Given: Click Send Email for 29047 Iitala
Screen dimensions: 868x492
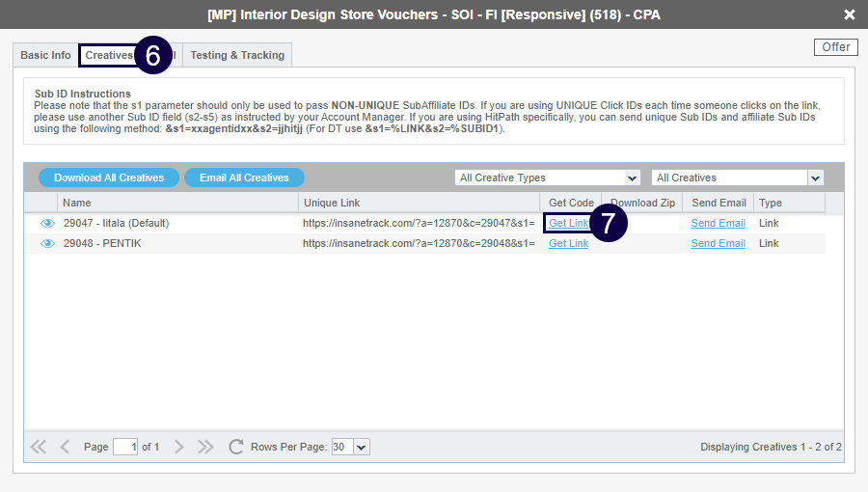Looking at the screenshot, I should 718,224.
